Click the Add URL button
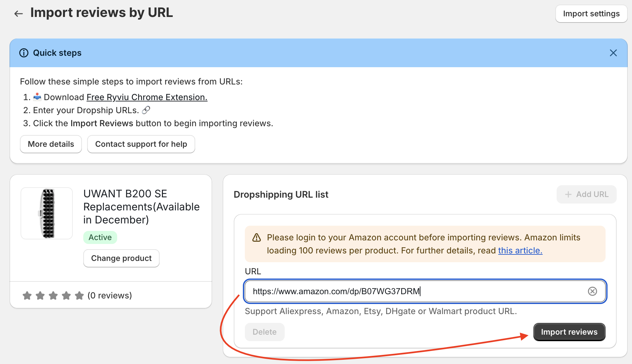This screenshot has height=364, width=632. click(587, 194)
